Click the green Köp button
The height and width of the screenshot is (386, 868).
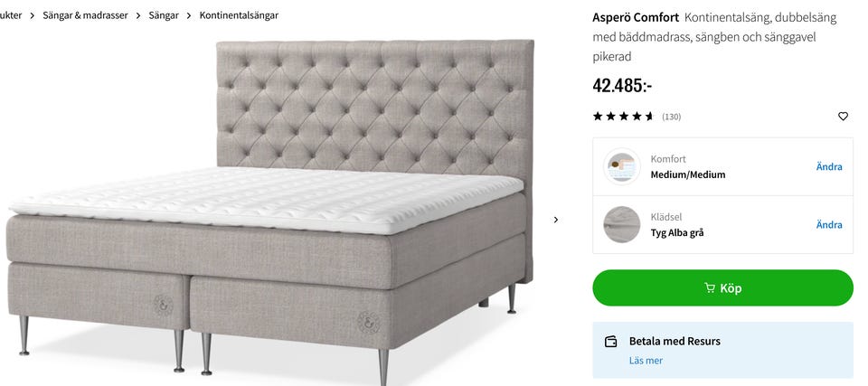coord(722,288)
